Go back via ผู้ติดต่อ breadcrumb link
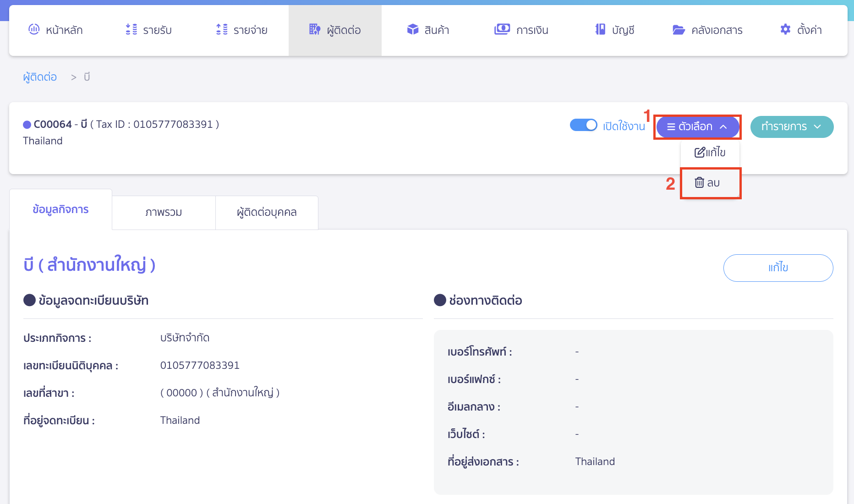The height and width of the screenshot is (504, 854). [x=40, y=77]
